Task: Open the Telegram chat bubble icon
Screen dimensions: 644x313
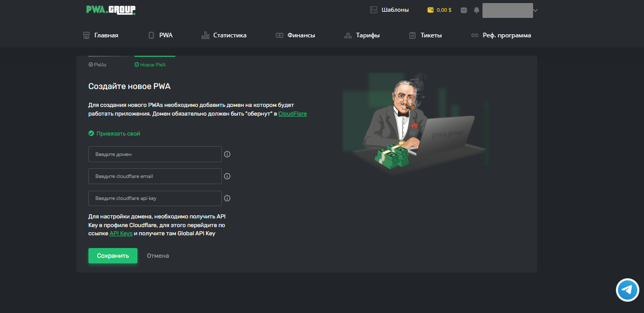Action: pyautogui.click(x=627, y=290)
